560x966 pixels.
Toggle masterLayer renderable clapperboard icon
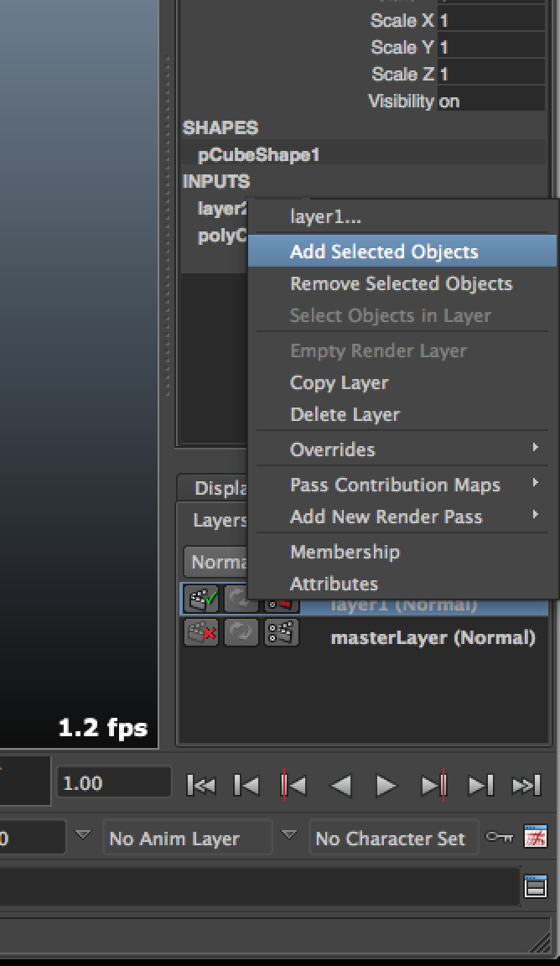click(201, 633)
